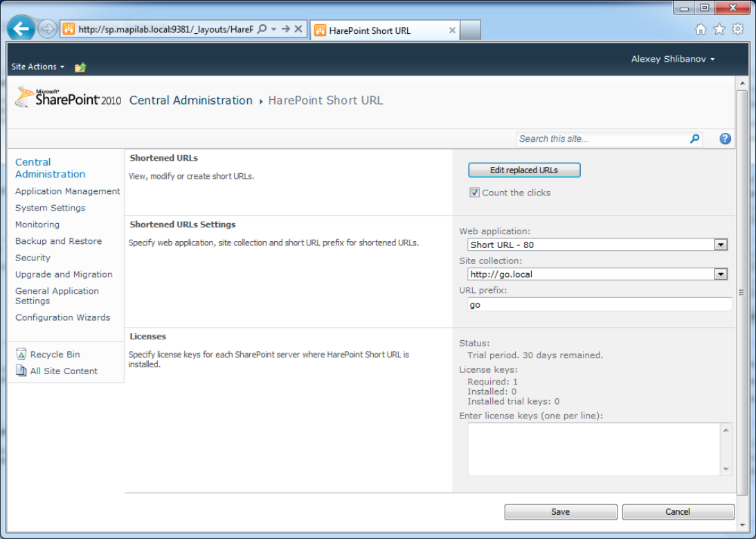The height and width of the screenshot is (539, 756).
Task: Click the HarePoint Short URL breadcrumb title
Action: click(x=325, y=100)
